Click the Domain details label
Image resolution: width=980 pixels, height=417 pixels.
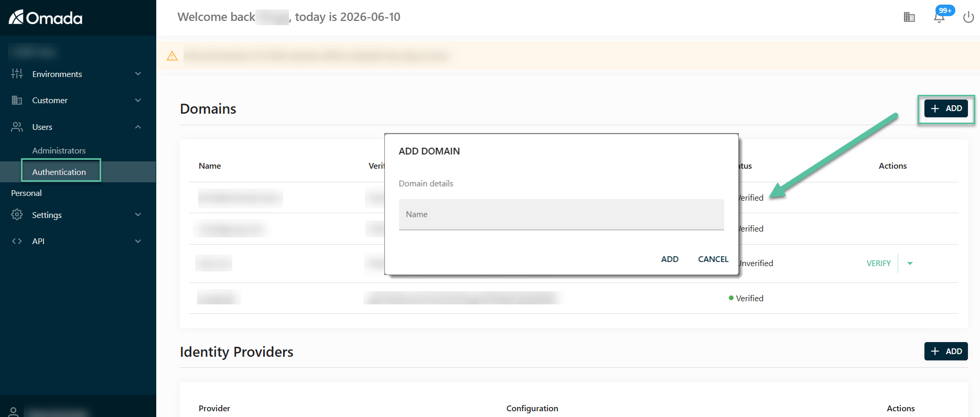pyautogui.click(x=426, y=183)
